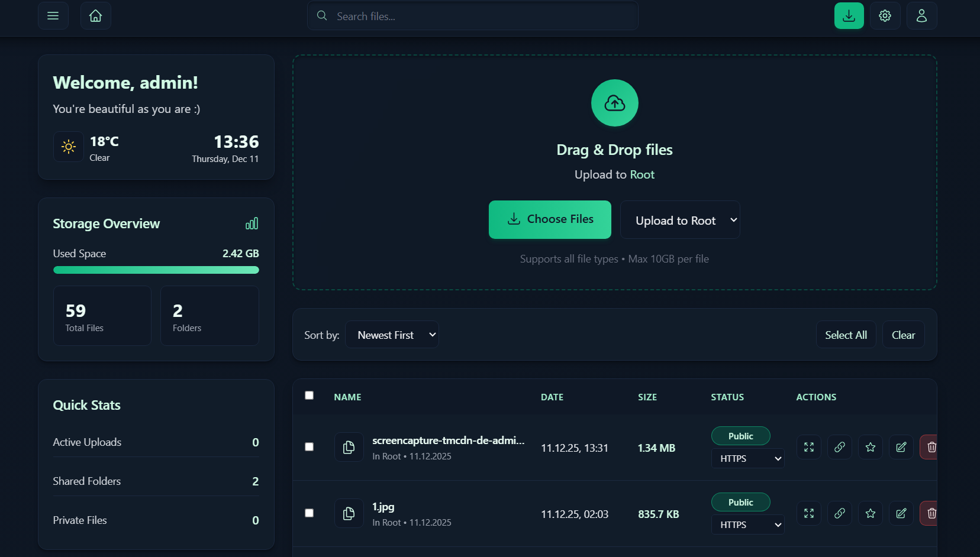
Task: Tick the header select-all checkbox
Action: (x=309, y=396)
